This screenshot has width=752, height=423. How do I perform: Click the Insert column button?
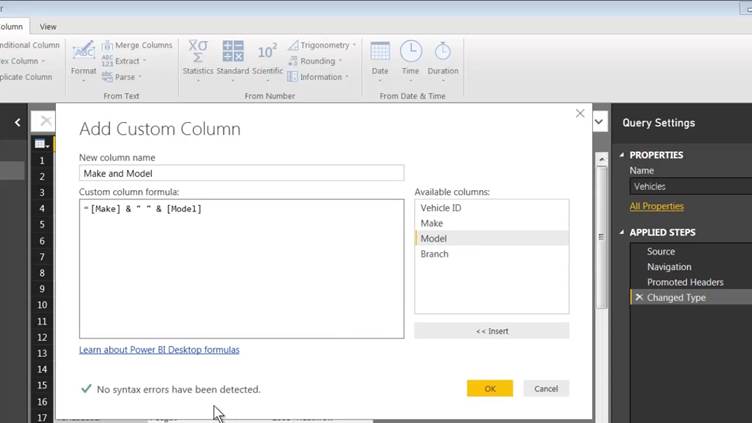point(492,331)
